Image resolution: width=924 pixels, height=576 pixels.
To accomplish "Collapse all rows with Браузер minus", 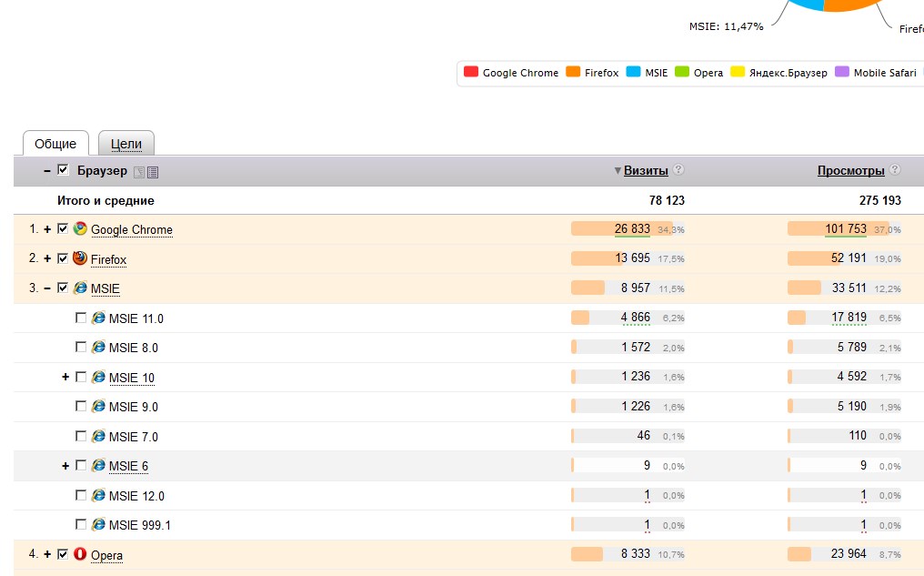I will tap(47, 171).
